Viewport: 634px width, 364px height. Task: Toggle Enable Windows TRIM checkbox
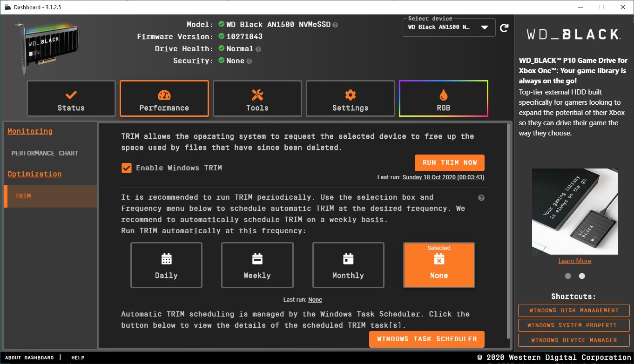(126, 168)
